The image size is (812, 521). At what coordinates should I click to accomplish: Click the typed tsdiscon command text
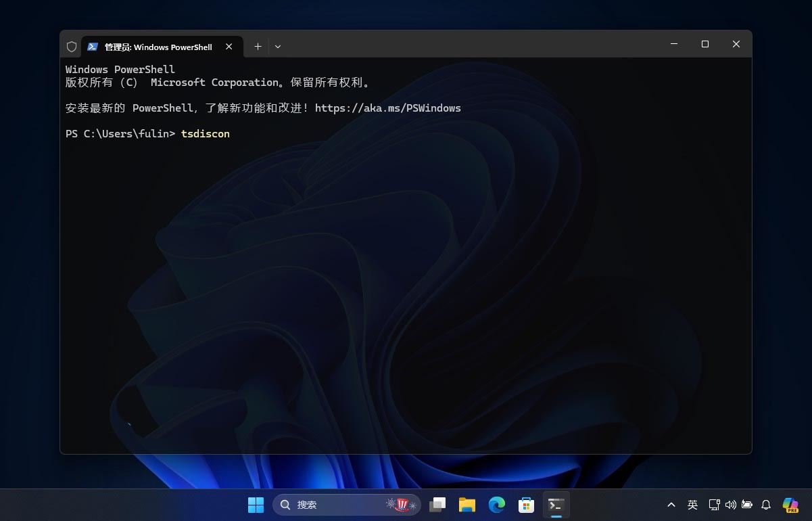coord(206,134)
